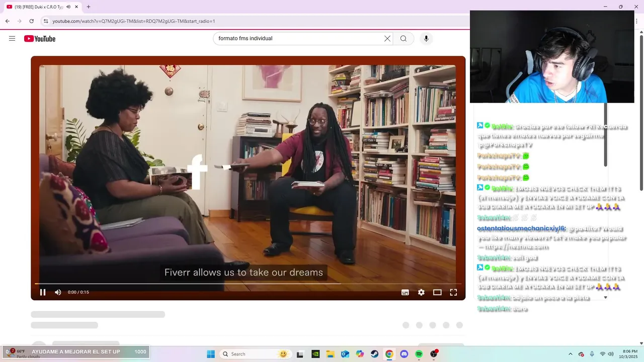The image size is (644, 362).
Task: Clear the search text with X icon
Action: (387, 39)
